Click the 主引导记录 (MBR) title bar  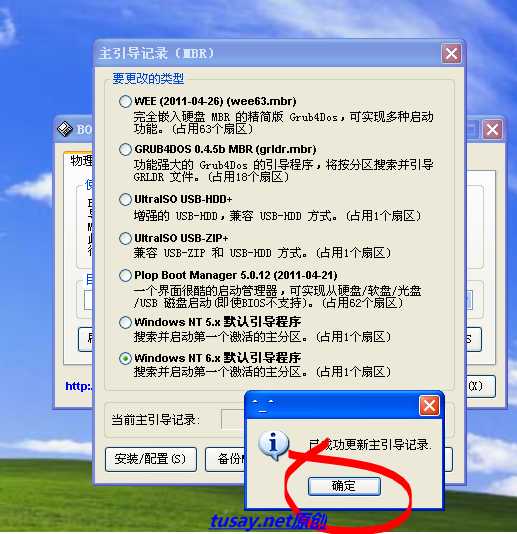pos(269,53)
